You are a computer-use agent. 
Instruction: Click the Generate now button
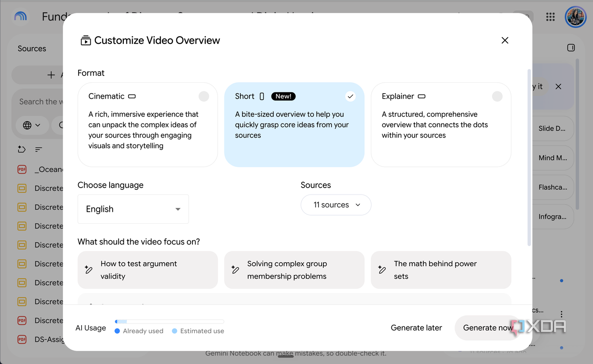488,328
